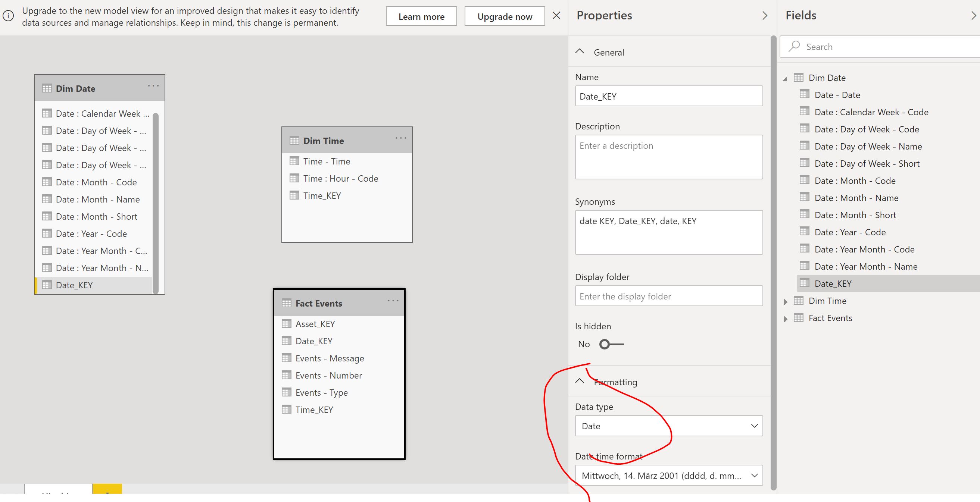Click column icon beside Asset_KEY in Fact Events

click(x=287, y=324)
